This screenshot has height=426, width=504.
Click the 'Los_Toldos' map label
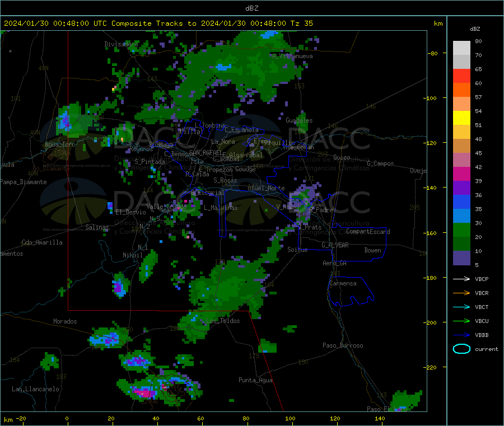click(223, 321)
